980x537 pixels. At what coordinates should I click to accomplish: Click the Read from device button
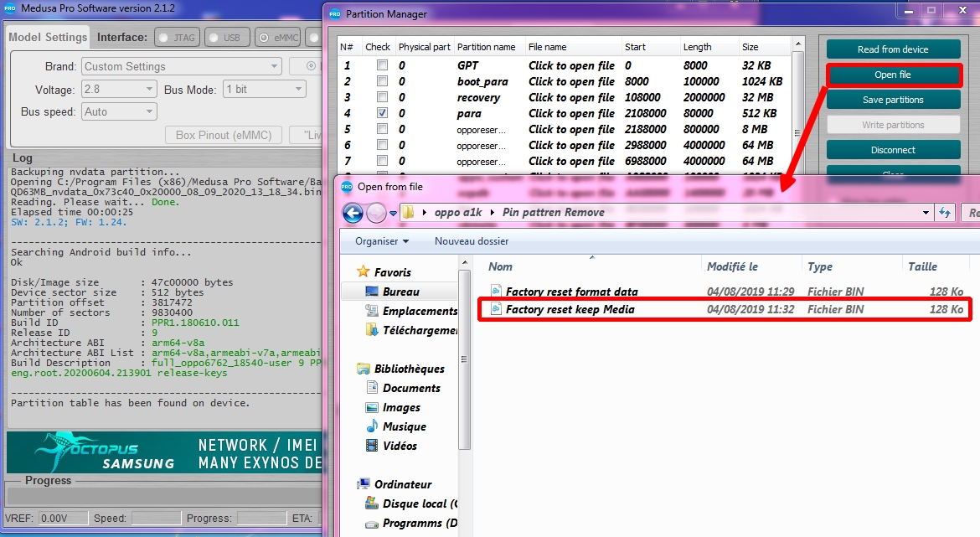point(893,49)
